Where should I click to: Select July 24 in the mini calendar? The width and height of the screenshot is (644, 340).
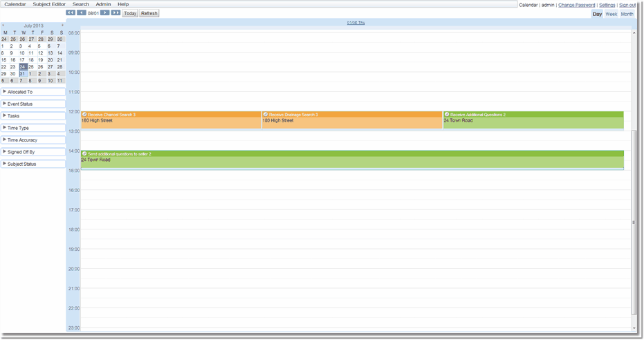click(x=22, y=67)
